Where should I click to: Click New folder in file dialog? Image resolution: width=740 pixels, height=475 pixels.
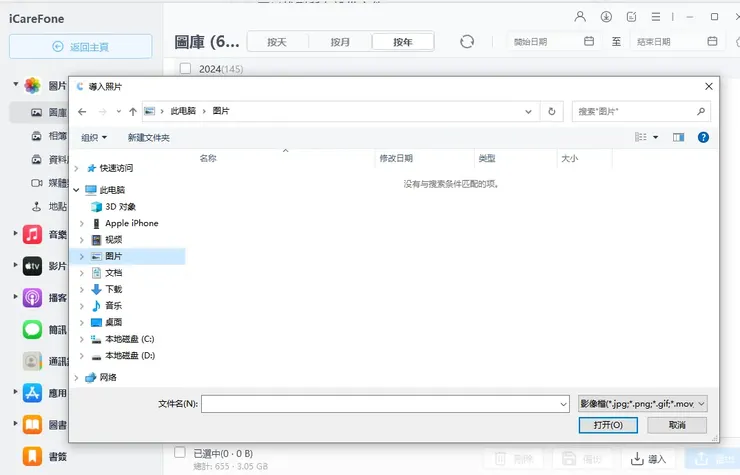[149, 137]
